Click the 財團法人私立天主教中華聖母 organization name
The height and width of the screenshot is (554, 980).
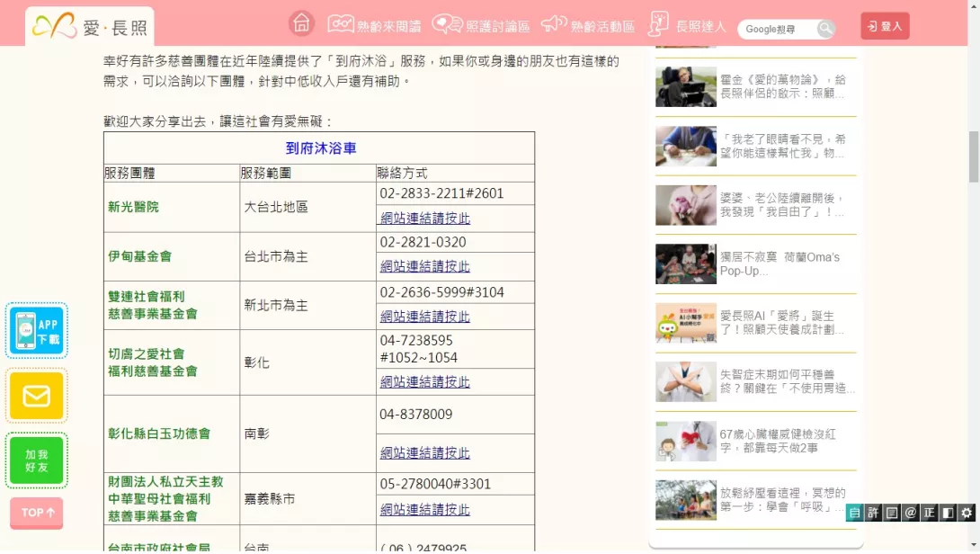pyautogui.click(x=165, y=499)
